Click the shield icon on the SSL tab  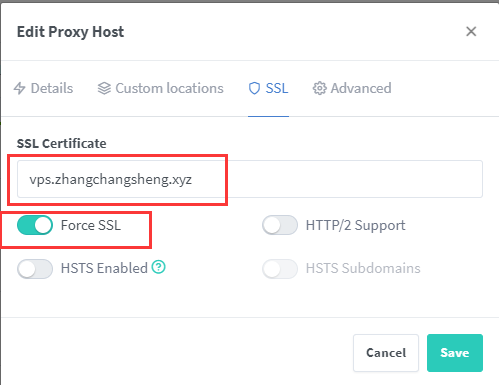point(254,88)
